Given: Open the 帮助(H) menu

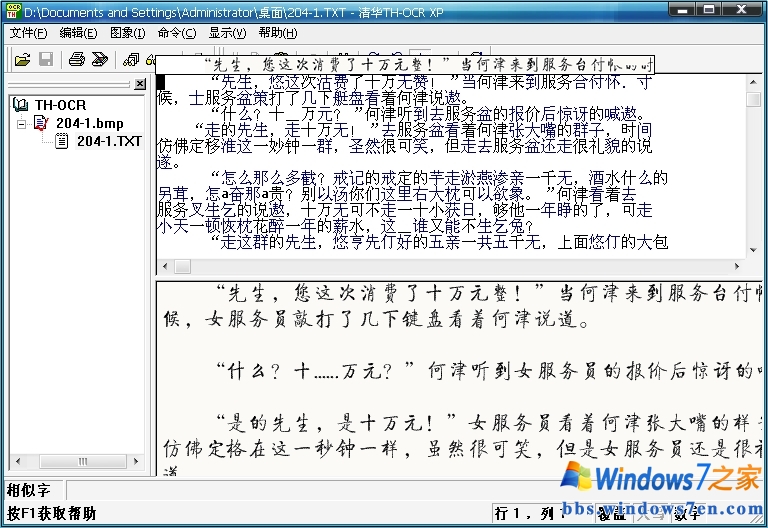Looking at the screenshot, I should tap(277, 33).
